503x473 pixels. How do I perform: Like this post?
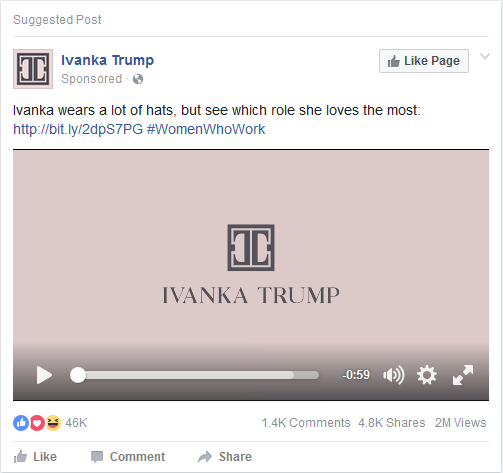(x=35, y=457)
